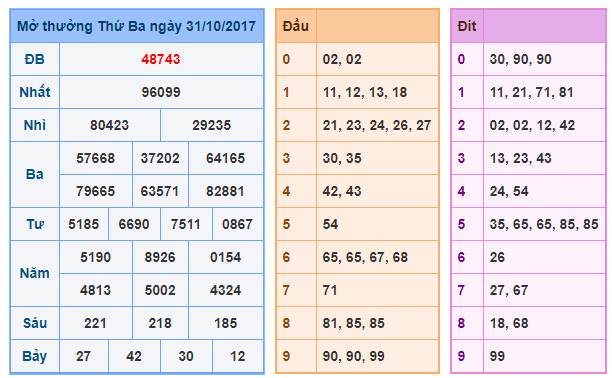Screen dimensions: 612x378
Task: Click the red special prize number 48743
Action: (160, 59)
